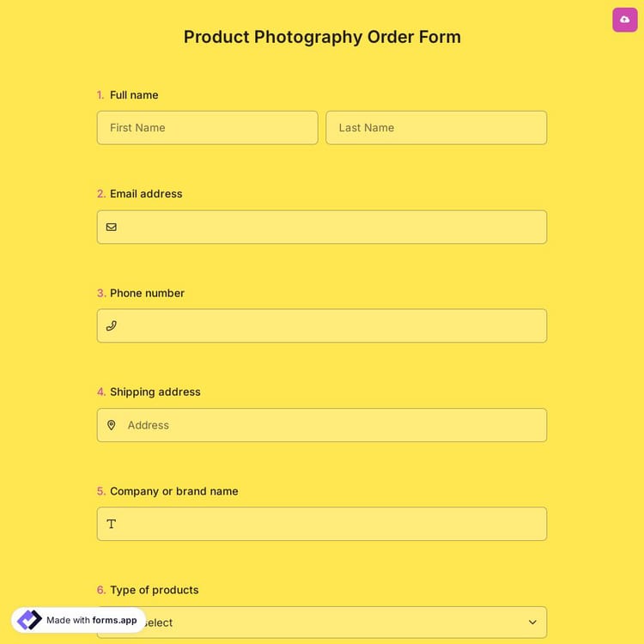Click the text T icon
Viewport: 644px width, 644px height.
pyautogui.click(x=112, y=524)
